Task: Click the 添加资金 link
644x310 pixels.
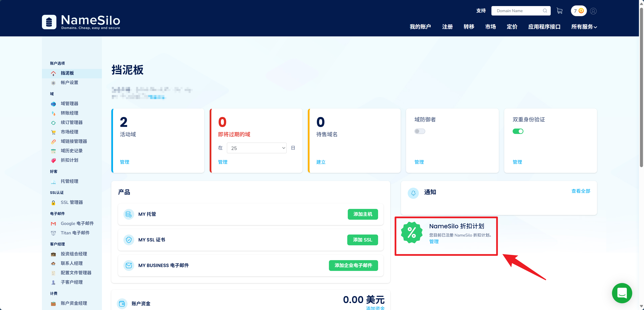Action: click(375, 308)
